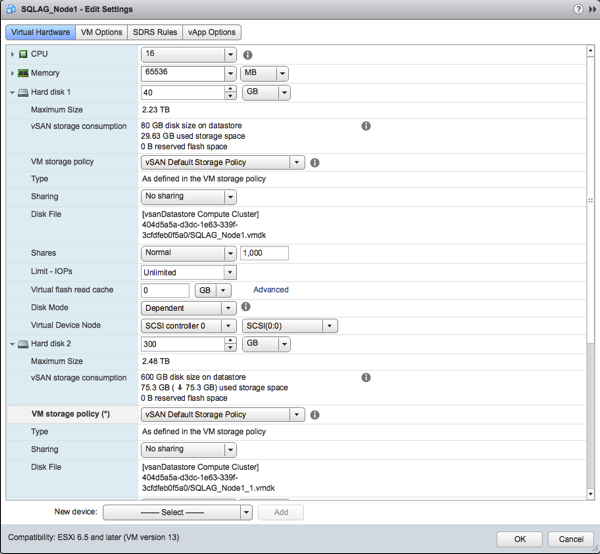This screenshot has height=554, width=600.
Task: Open the Limit - IOPs Unlimited dropdown
Action: (188, 272)
